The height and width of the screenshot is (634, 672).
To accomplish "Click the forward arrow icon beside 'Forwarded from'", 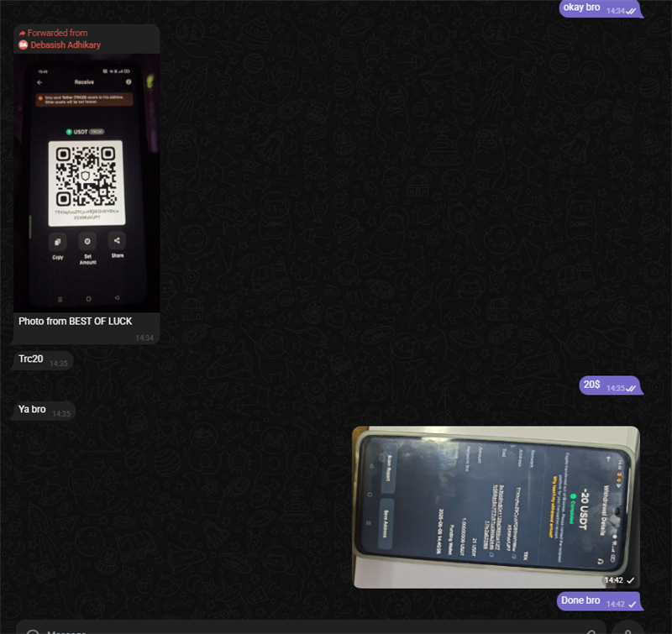I will [22, 34].
